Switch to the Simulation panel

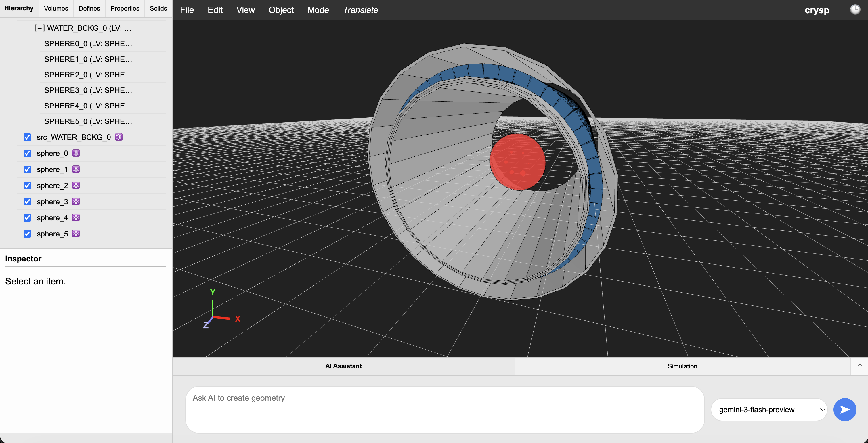682,366
